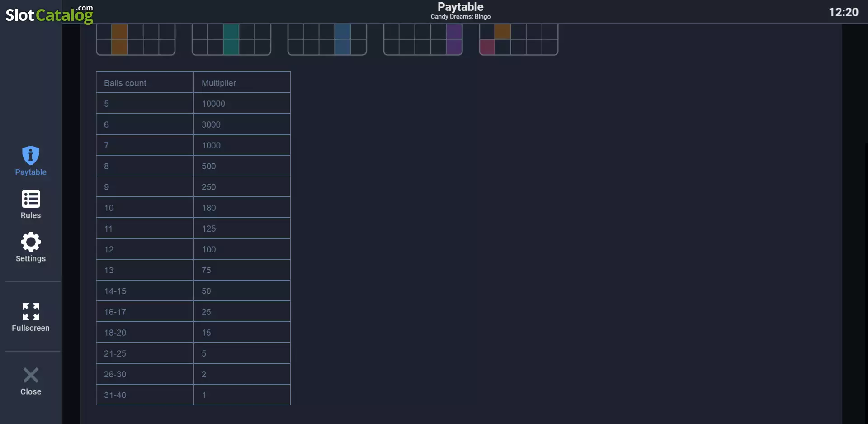The width and height of the screenshot is (868, 424).
Task: Click the balls count 12 cell
Action: [x=145, y=249]
